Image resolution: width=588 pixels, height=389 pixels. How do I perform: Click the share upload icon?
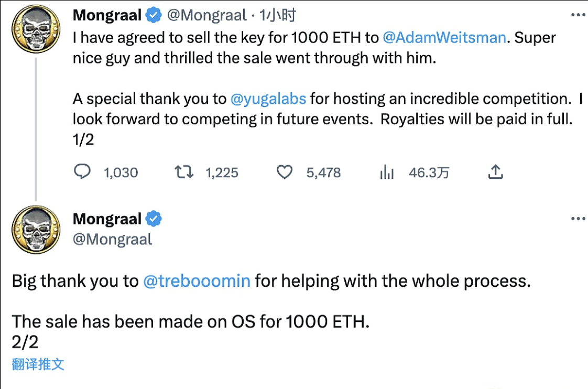pos(496,171)
